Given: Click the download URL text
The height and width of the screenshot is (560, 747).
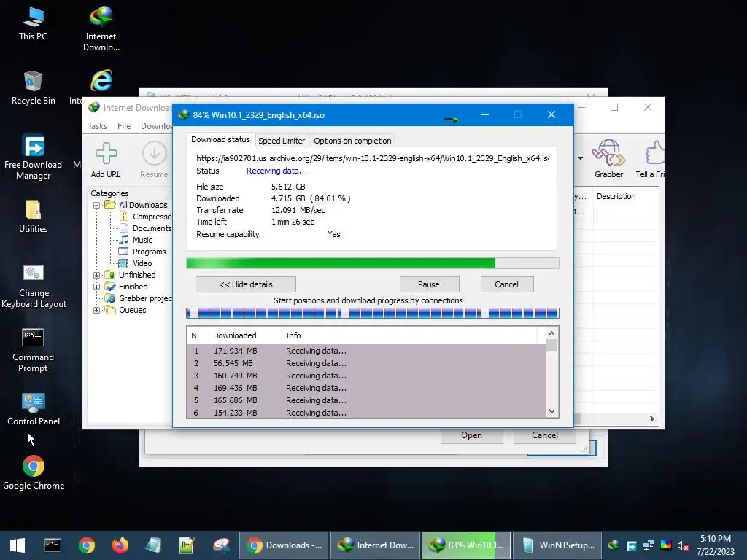Looking at the screenshot, I should 373,158.
